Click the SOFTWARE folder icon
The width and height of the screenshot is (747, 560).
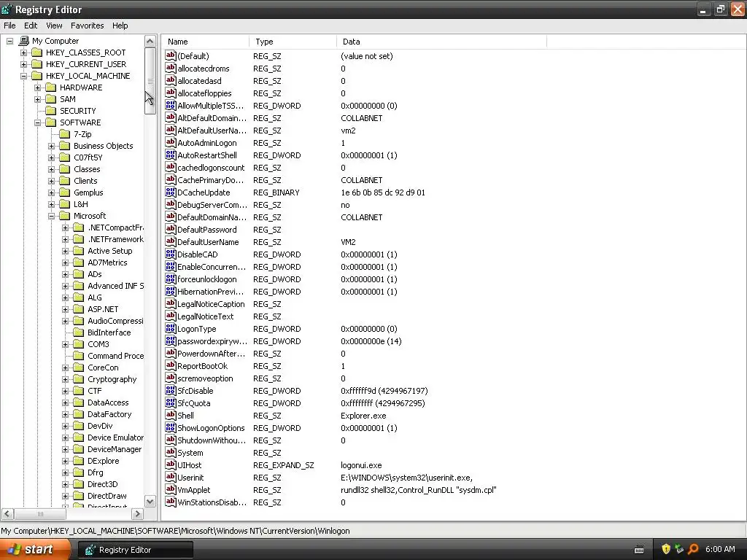click(51, 122)
